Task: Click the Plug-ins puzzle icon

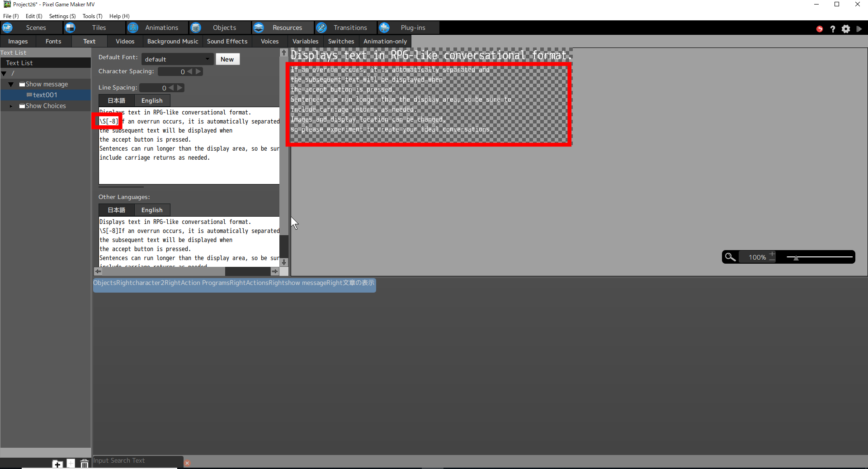Action: pos(384,28)
